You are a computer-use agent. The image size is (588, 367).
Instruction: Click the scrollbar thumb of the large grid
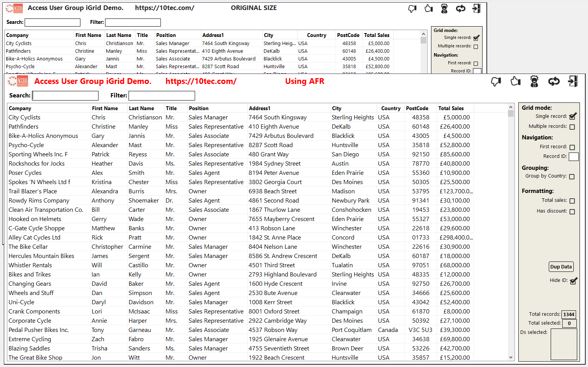(x=511, y=113)
